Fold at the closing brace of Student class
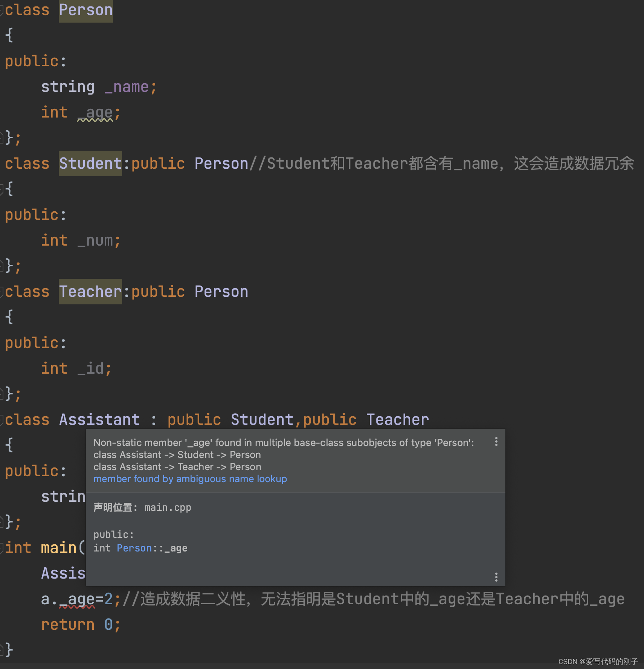 pos(2,266)
